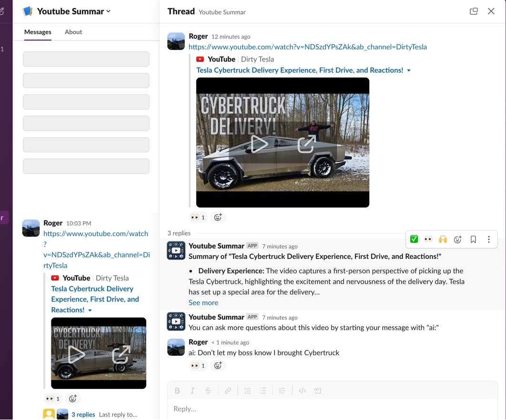Image resolution: width=506 pixels, height=420 pixels.
Task: Add a reaction to Roger's ai: message
Action: 218,365
